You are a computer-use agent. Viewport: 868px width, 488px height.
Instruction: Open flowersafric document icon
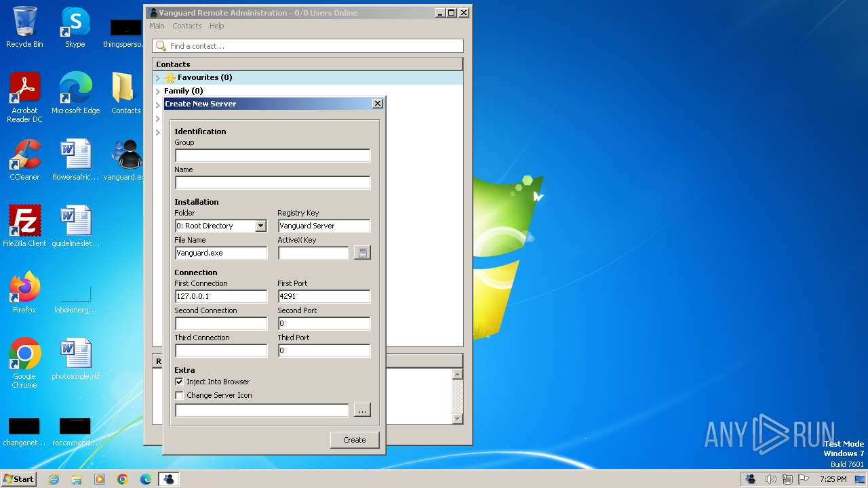tap(75, 160)
